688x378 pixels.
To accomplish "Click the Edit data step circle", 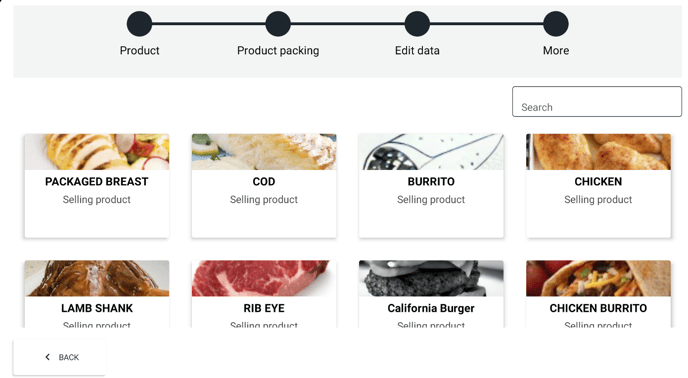I will [417, 24].
